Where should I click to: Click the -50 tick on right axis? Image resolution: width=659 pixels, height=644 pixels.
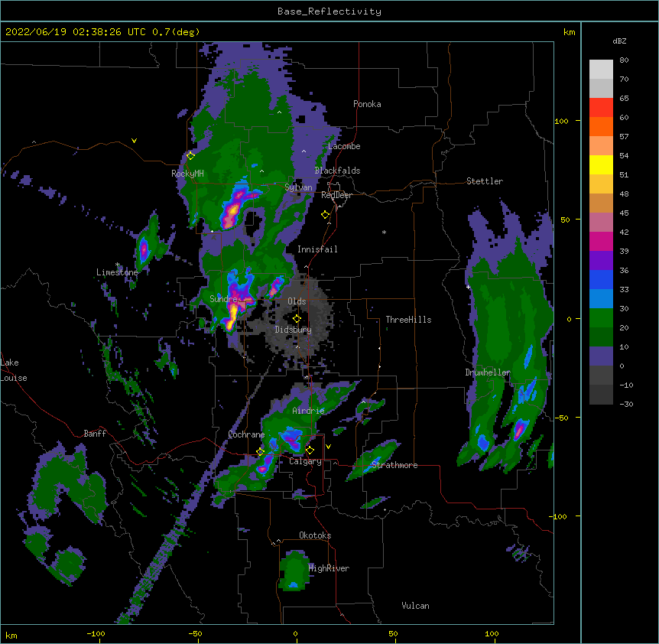pos(561,418)
